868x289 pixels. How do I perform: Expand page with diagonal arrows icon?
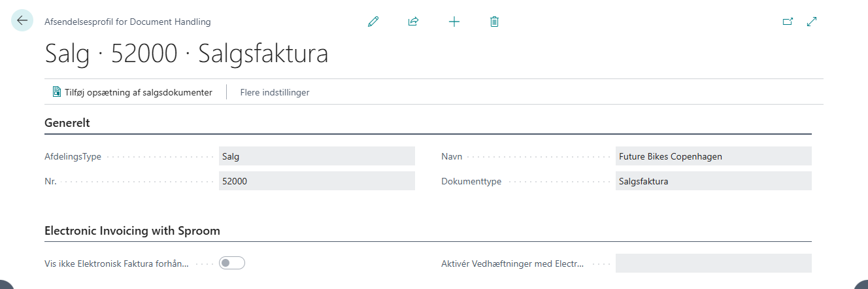pyautogui.click(x=812, y=22)
